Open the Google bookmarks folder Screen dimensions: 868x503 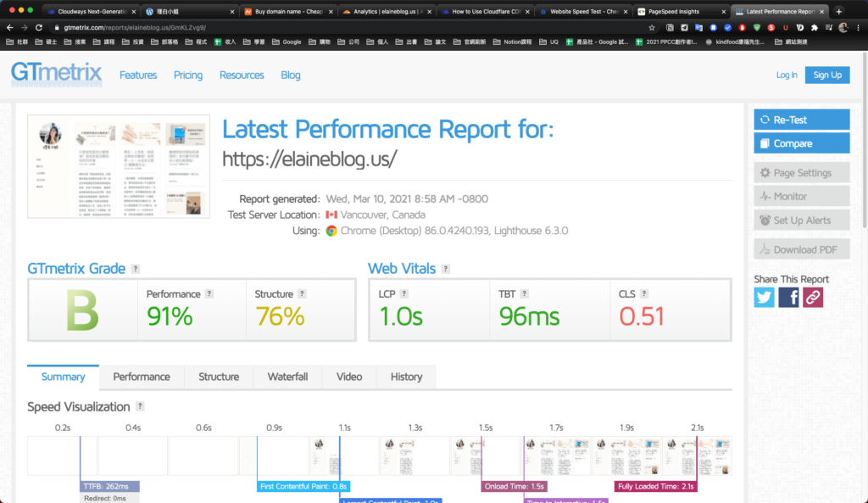(287, 42)
